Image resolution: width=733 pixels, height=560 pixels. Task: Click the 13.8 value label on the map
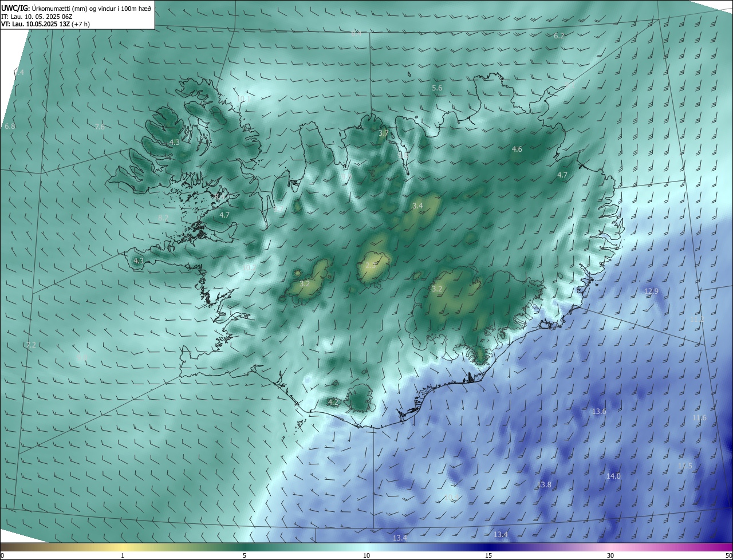pos(543,485)
